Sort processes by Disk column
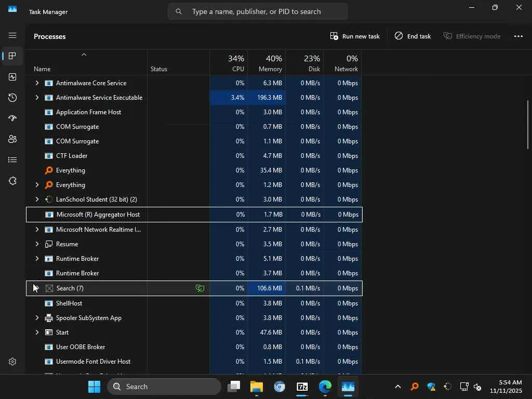Viewport: 532px width, 399px height. pyautogui.click(x=304, y=63)
